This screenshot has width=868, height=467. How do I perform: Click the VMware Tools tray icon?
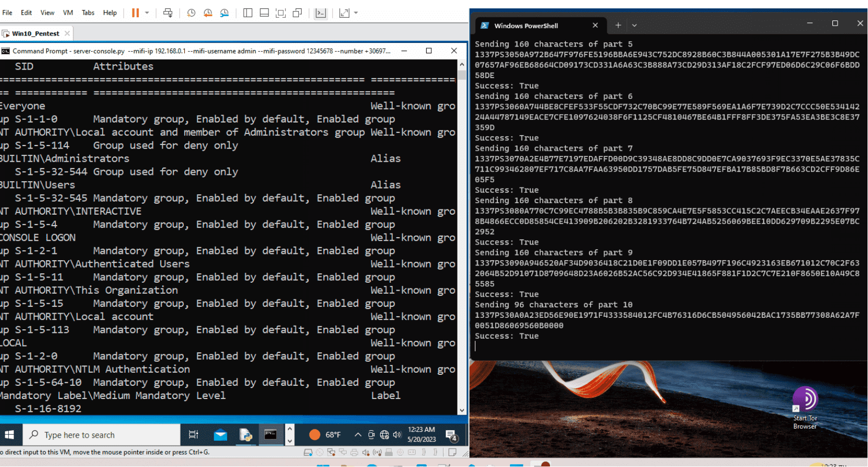[x=371, y=435]
